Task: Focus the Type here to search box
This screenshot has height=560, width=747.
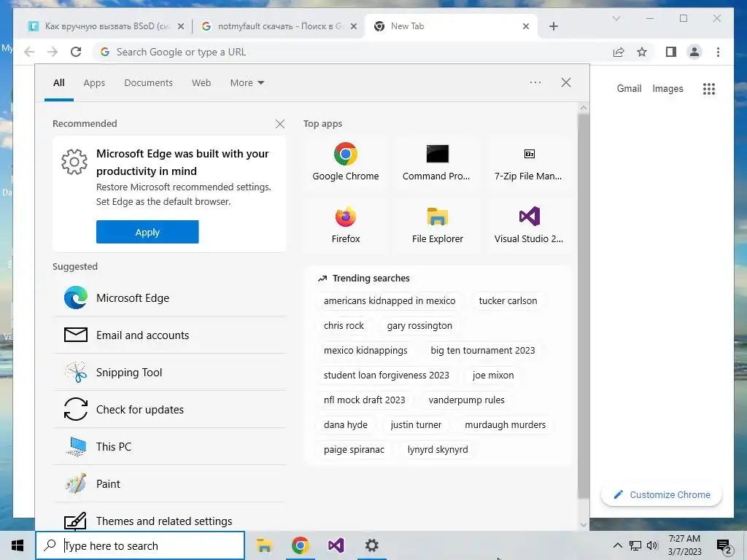Action: click(x=140, y=545)
